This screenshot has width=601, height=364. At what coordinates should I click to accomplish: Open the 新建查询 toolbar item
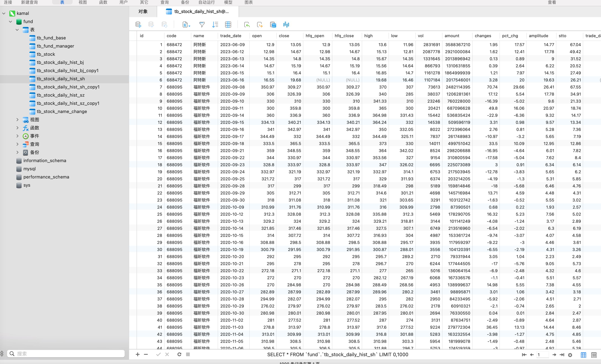[x=30, y=2]
